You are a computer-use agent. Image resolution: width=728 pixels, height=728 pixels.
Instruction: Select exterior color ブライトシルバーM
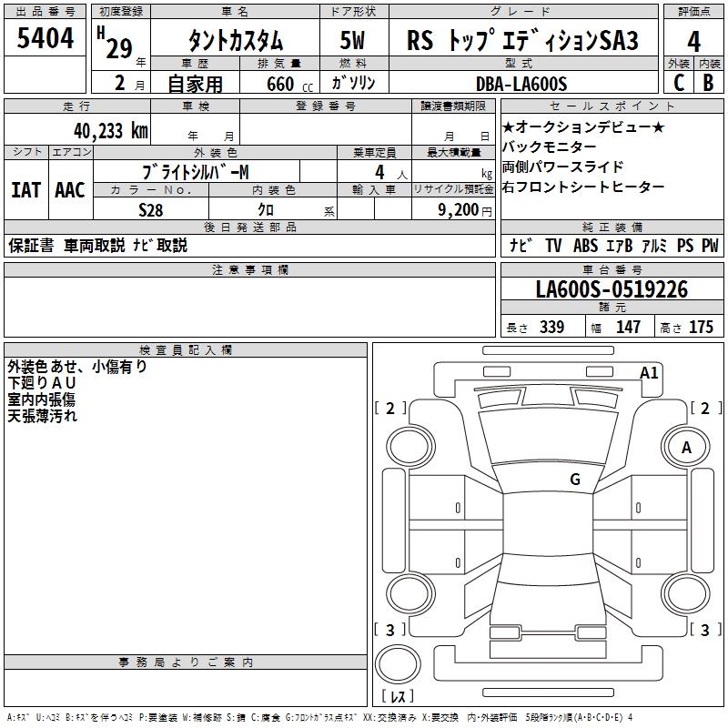click(196, 172)
